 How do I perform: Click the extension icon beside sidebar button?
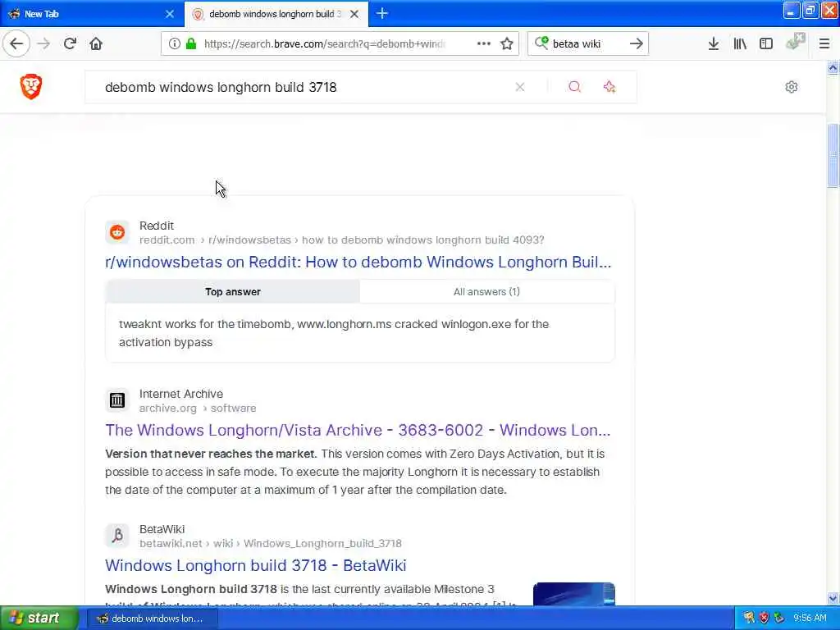pos(796,42)
